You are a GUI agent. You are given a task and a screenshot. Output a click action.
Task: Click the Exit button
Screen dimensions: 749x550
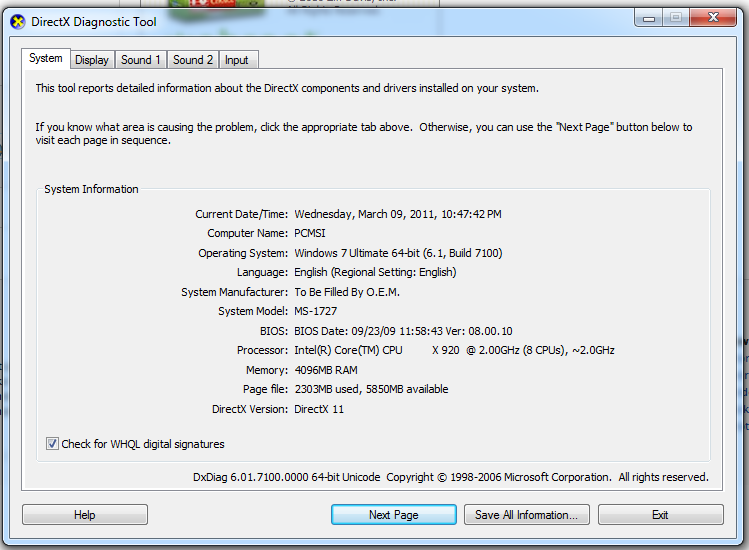(661, 515)
